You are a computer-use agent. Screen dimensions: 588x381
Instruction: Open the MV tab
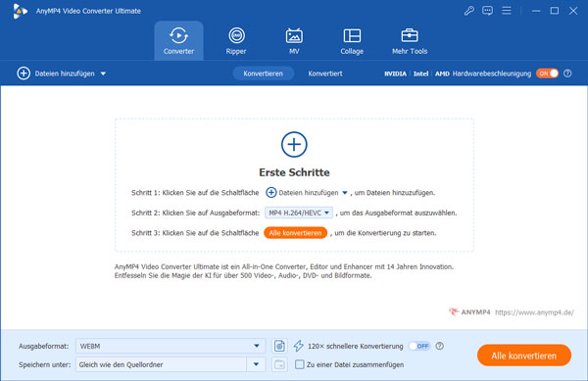pos(294,41)
